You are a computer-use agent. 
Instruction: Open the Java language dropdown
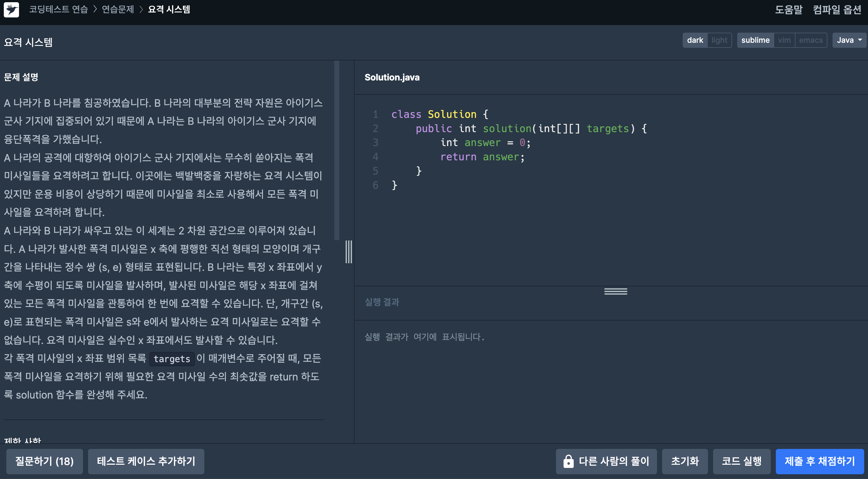[x=849, y=41]
